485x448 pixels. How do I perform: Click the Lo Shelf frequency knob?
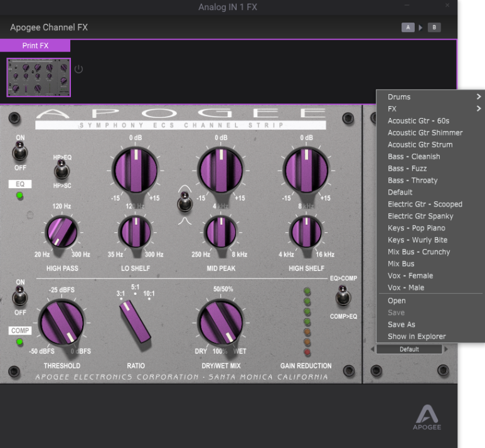[x=136, y=232]
